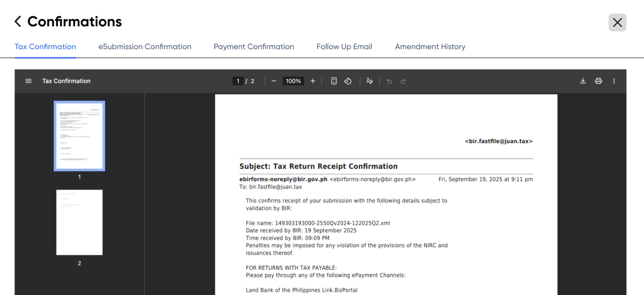The height and width of the screenshot is (295, 644).
Task: Click the file name 149303193000-2550Qv2024-122025Q2.xml line
Action: click(x=318, y=223)
